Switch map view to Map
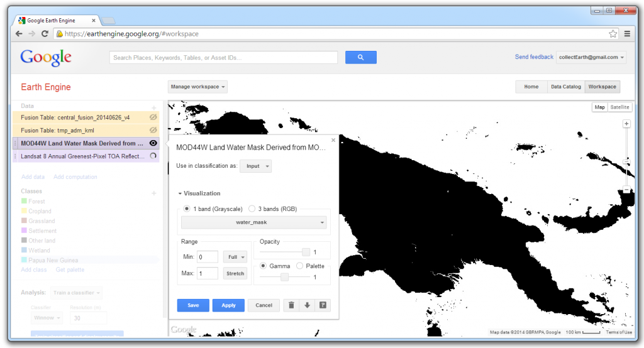The width and height of the screenshot is (644, 348). tap(599, 107)
